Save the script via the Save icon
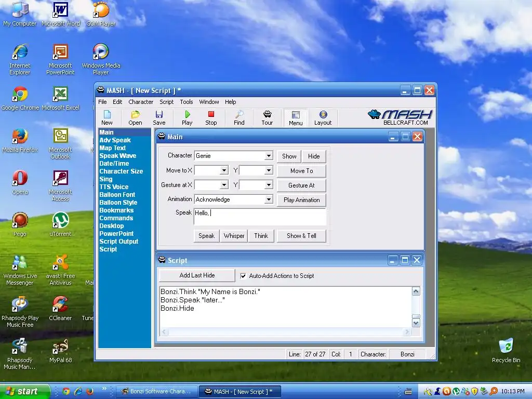Screen dimensions: 532x399 point(159,118)
